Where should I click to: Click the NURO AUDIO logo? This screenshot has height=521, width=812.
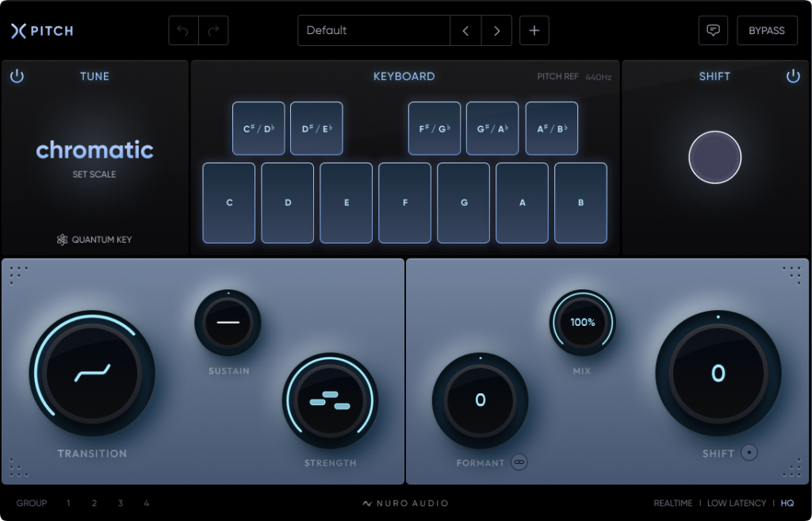tap(405, 503)
